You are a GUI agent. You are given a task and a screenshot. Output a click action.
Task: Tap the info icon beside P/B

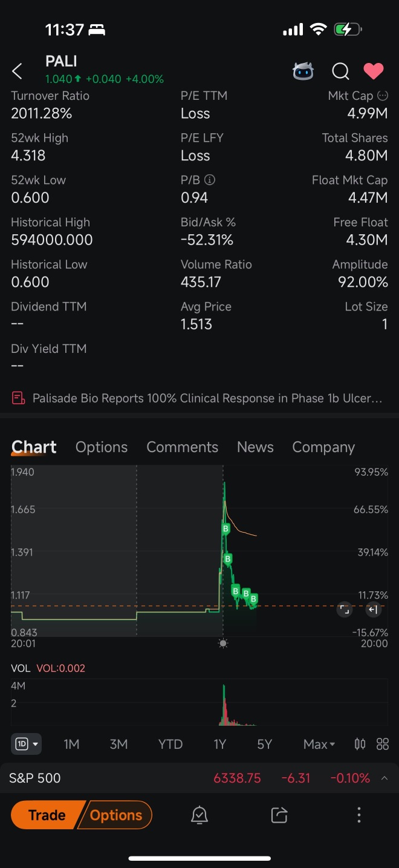coord(209,180)
